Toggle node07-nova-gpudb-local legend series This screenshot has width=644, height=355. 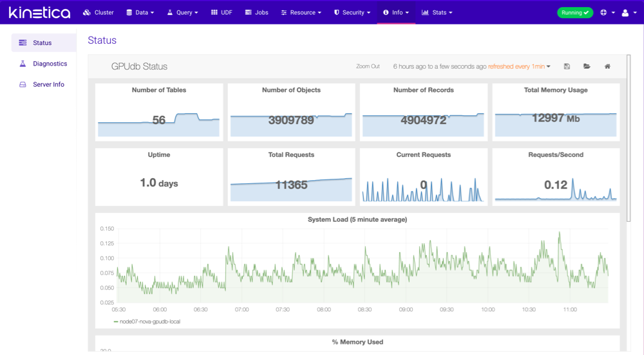pos(147,322)
